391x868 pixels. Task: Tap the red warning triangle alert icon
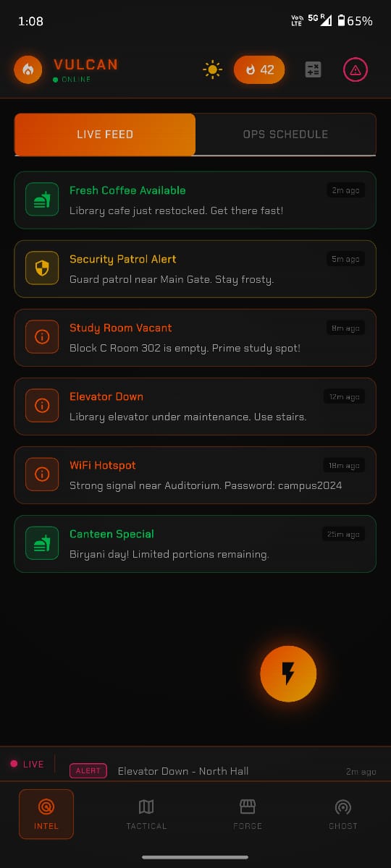click(x=356, y=69)
